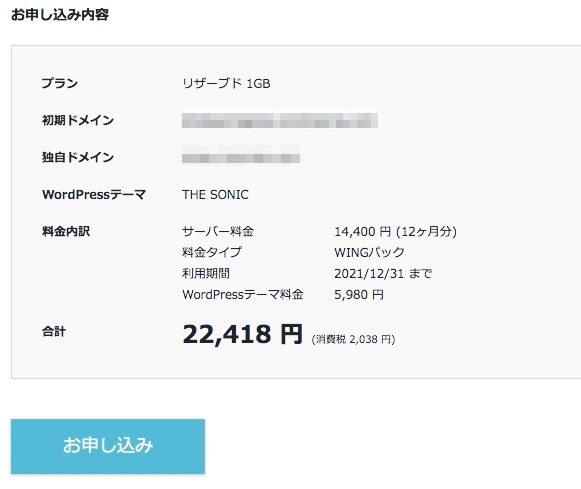Click the 独自ドメイン label

(78, 157)
